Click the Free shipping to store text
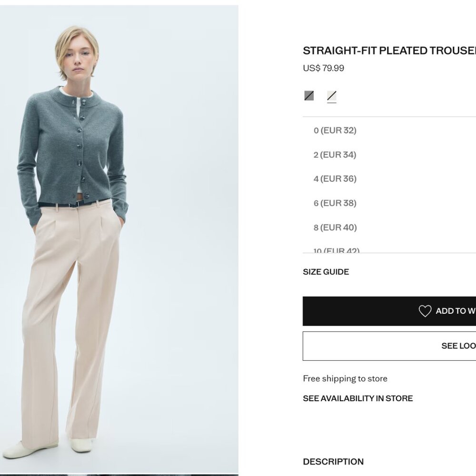 tap(345, 378)
